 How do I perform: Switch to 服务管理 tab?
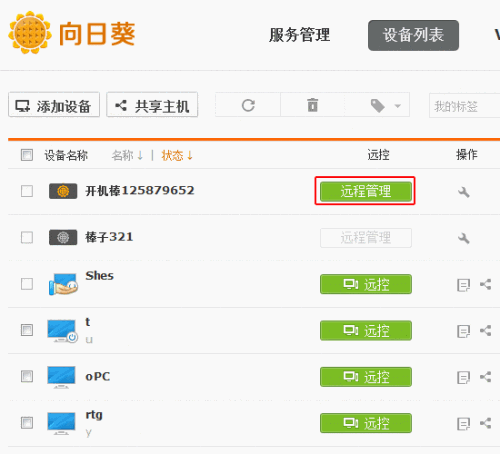[x=299, y=35]
